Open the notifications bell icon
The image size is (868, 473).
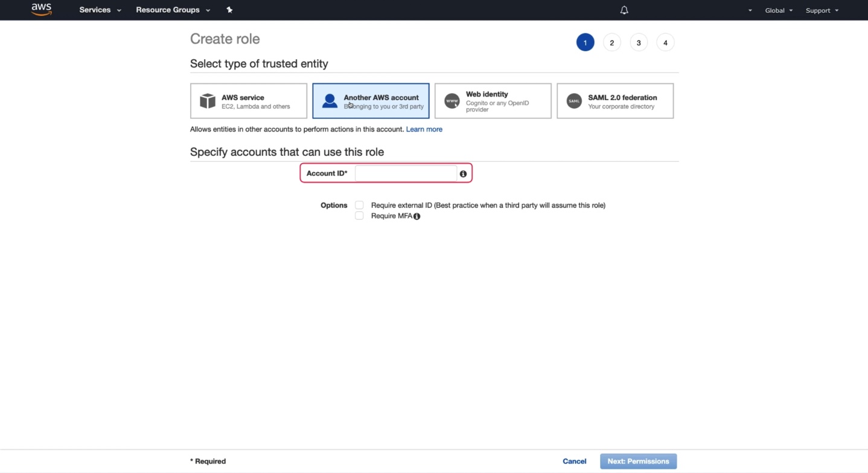(x=624, y=10)
